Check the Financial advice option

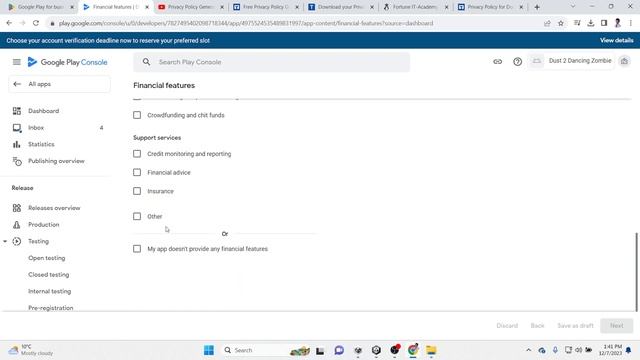click(137, 173)
